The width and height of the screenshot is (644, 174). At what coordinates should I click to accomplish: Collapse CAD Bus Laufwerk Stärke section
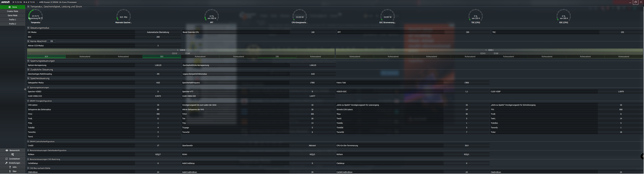point(28,168)
